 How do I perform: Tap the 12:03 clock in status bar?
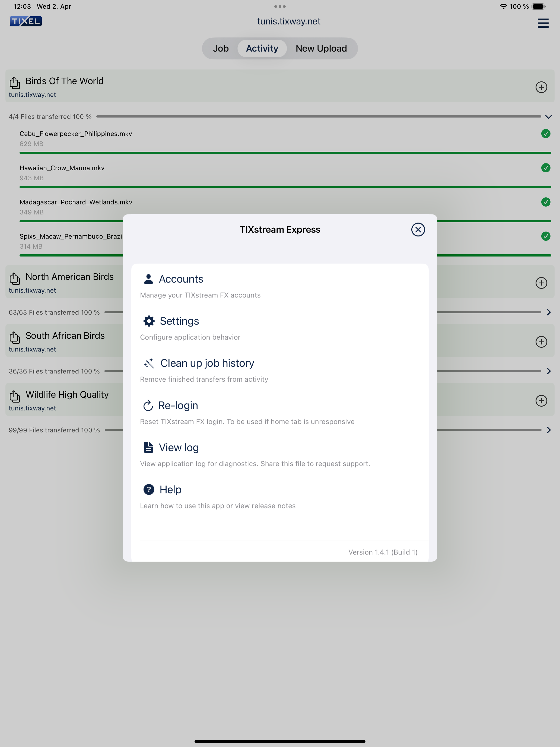click(22, 7)
